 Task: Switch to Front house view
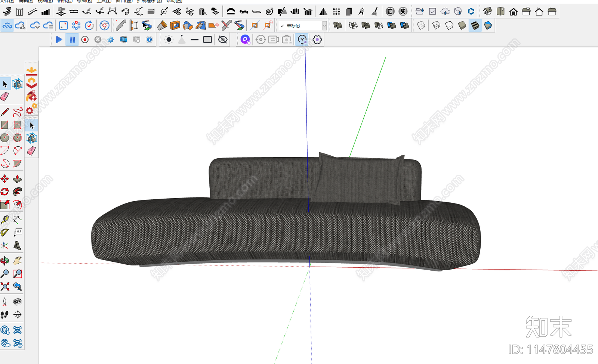[514, 12]
